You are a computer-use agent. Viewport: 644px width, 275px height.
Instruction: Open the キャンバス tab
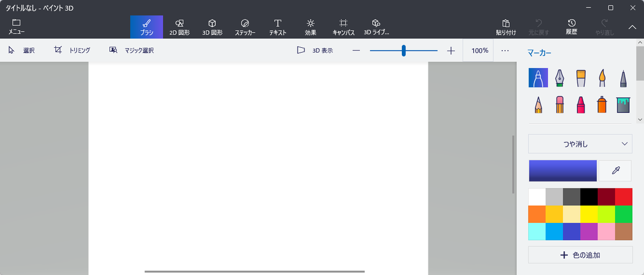click(343, 27)
